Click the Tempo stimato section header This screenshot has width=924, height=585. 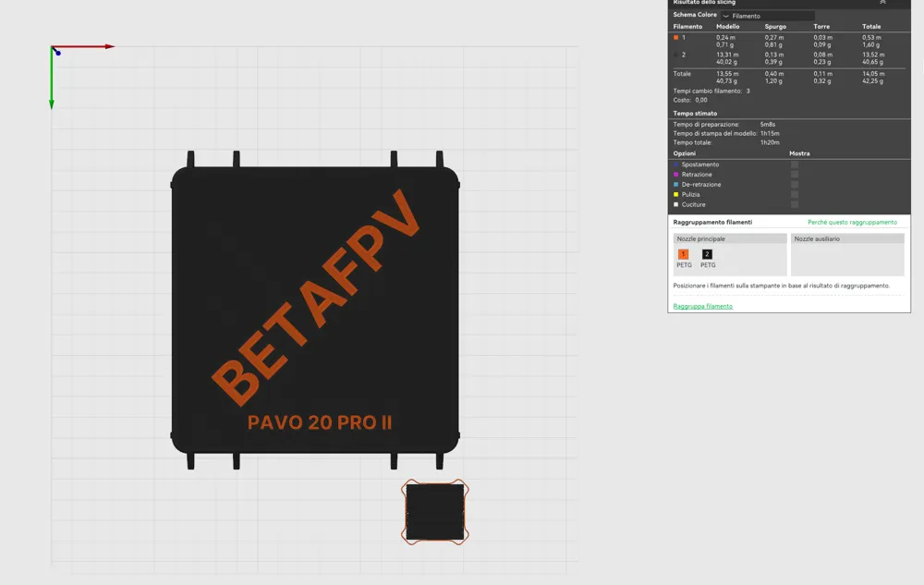click(696, 113)
